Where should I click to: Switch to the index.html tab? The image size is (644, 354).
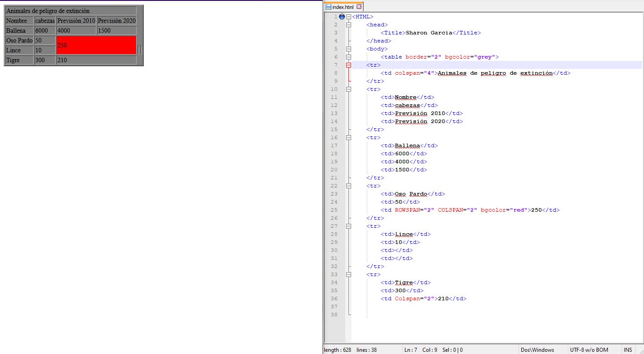pyautogui.click(x=343, y=7)
